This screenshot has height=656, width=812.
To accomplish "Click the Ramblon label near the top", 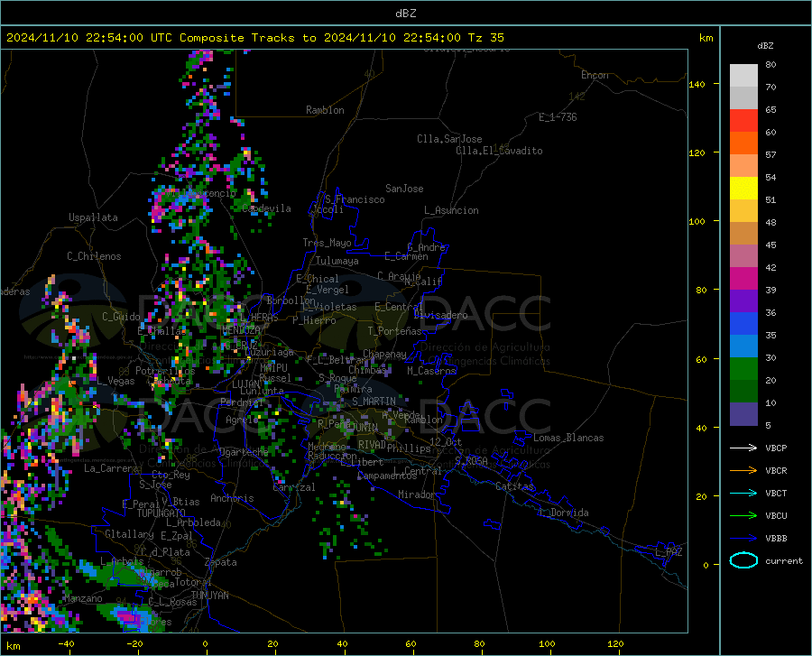I will pos(325,110).
